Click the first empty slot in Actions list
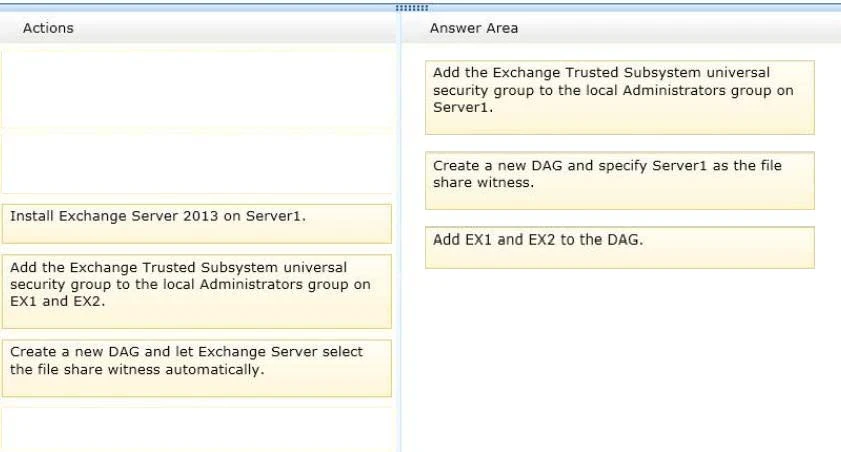 pyautogui.click(x=196, y=89)
